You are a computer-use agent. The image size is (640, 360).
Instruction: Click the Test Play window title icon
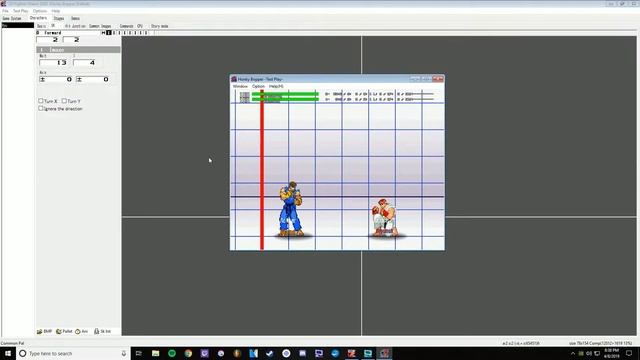[x=234, y=79]
